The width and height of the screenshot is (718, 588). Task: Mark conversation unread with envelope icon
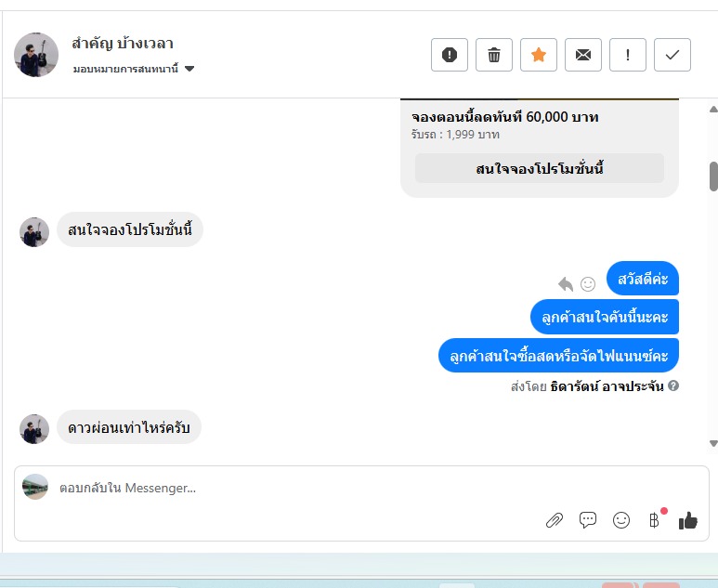coord(583,55)
